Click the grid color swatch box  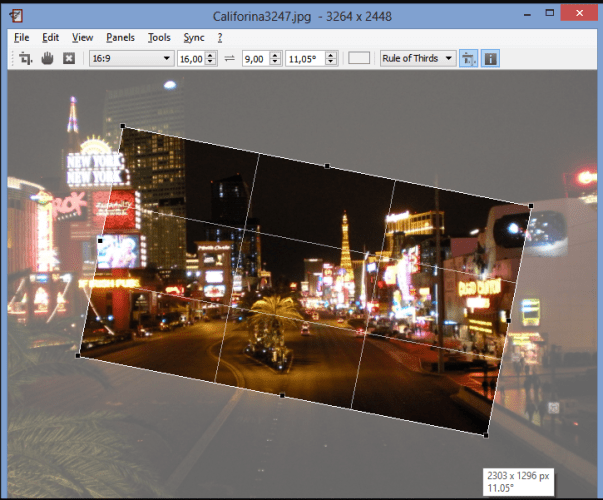coord(359,59)
